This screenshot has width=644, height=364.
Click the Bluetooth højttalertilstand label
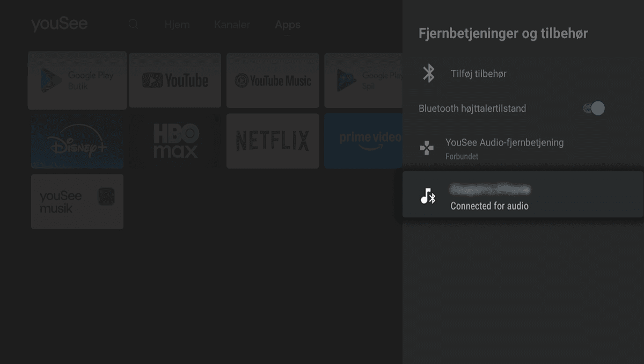click(x=472, y=108)
